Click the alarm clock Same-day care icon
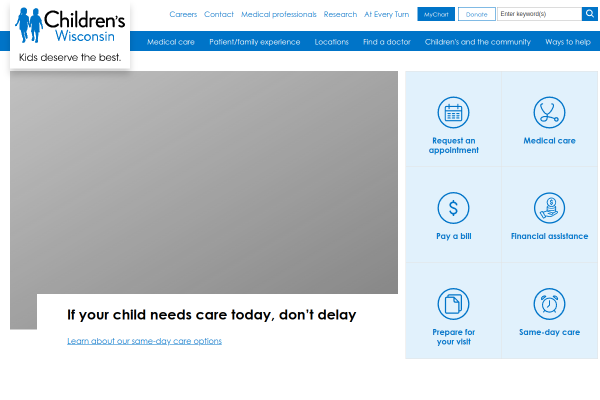Screen dimensions: 600x400 pos(549,304)
